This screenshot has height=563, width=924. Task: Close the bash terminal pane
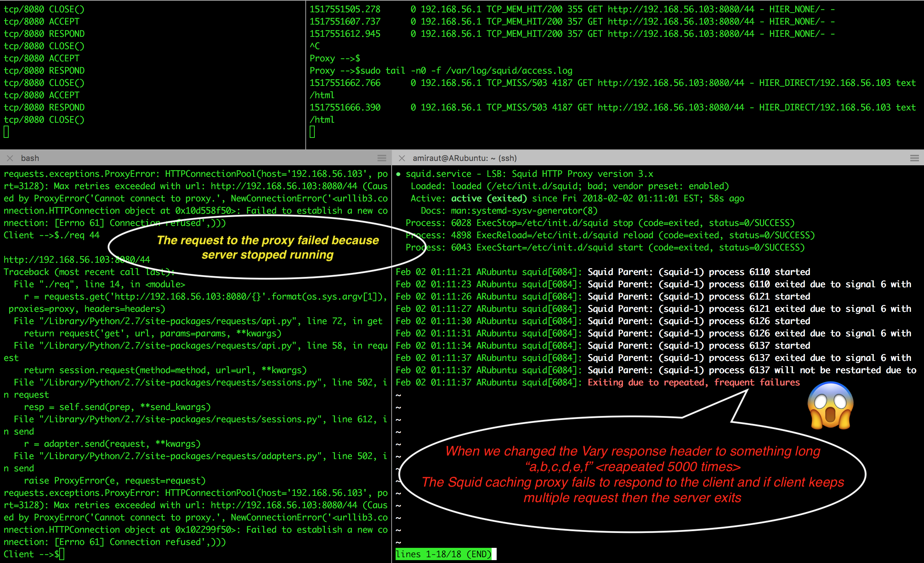(x=10, y=158)
